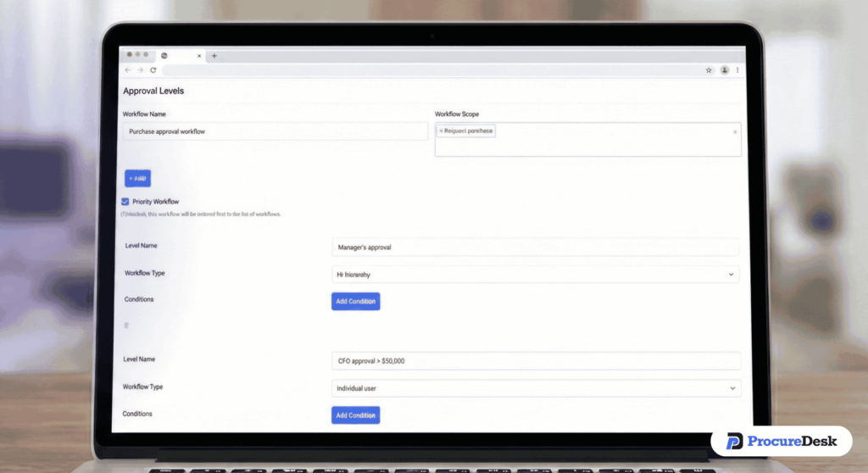
Task: Close the current browser tab
Action: (199, 56)
